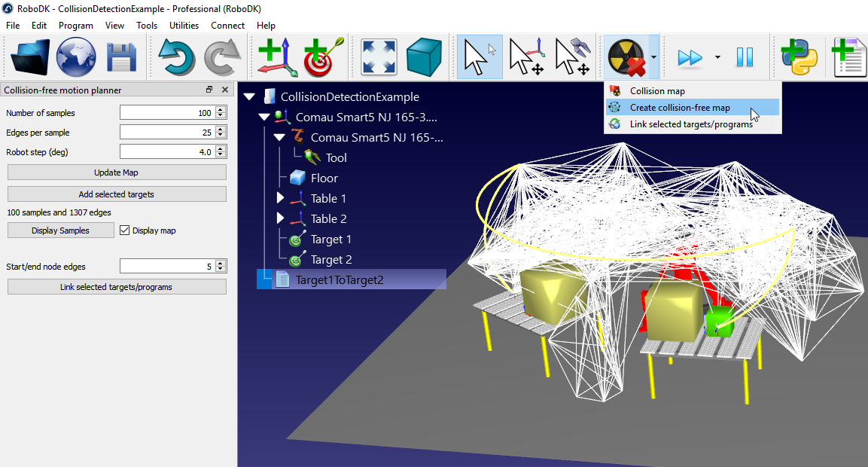Select the Floor tree item
The width and height of the screenshot is (868, 467).
[324, 179]
